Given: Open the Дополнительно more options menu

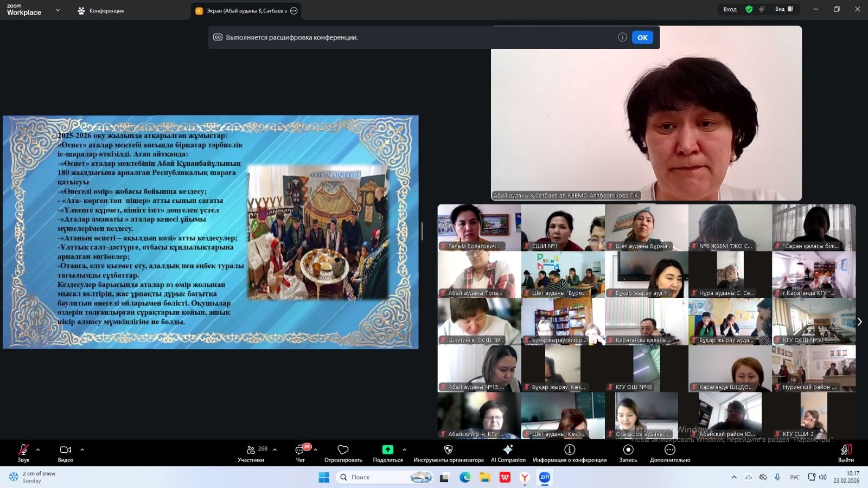Looking at the screenshot, I should [x=670, y=450].
